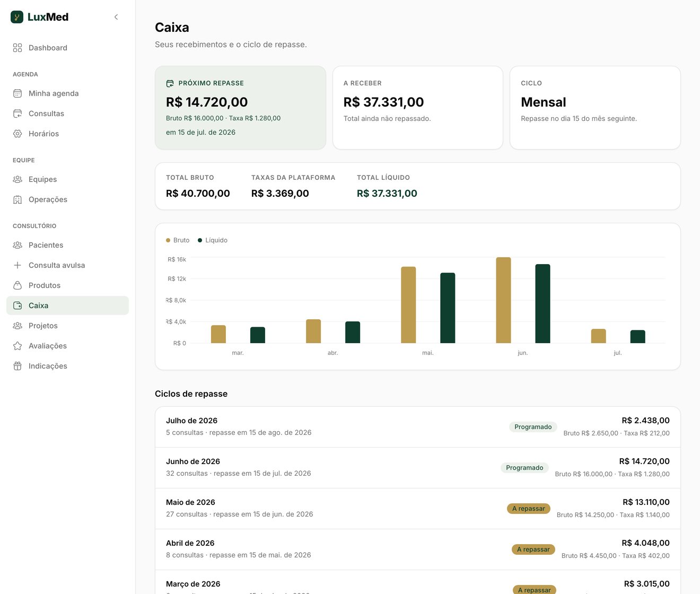
Task: Open the Julho de 2026 repasse cycle row
Action: click(418, 427)
